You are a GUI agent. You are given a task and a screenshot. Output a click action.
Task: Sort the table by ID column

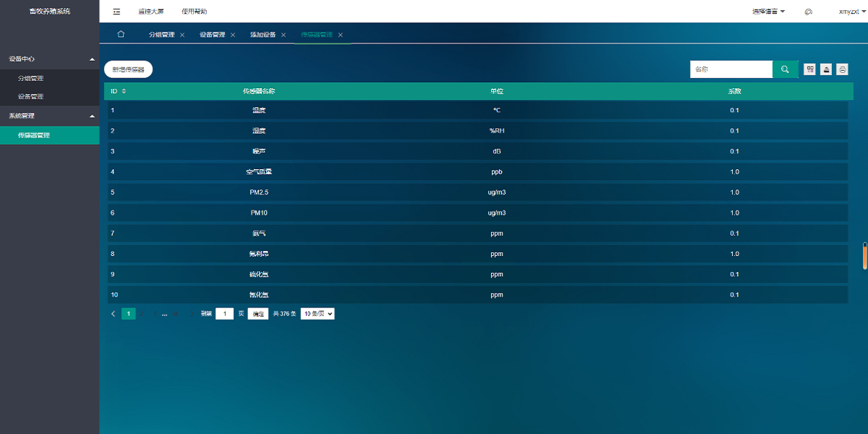tap(124, 91)
